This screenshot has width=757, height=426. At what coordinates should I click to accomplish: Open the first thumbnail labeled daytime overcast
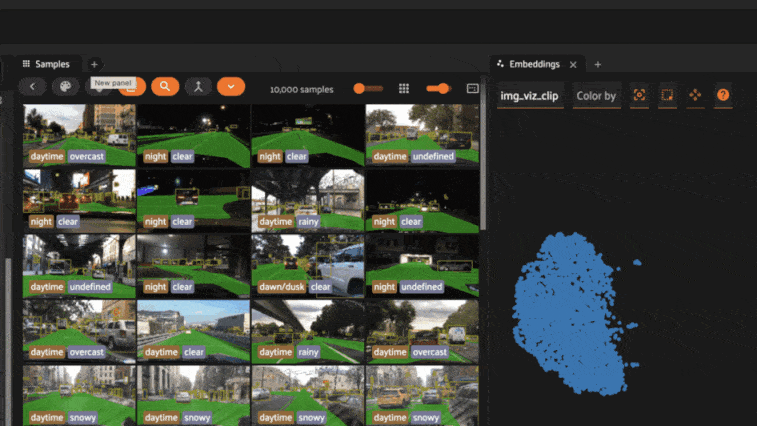point(79,135)
